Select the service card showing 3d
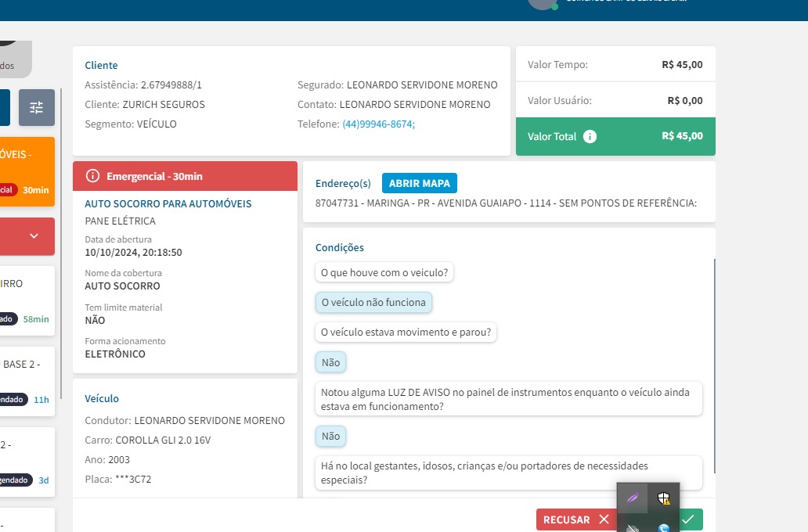The image size is (808, 532). pos(27,462)
